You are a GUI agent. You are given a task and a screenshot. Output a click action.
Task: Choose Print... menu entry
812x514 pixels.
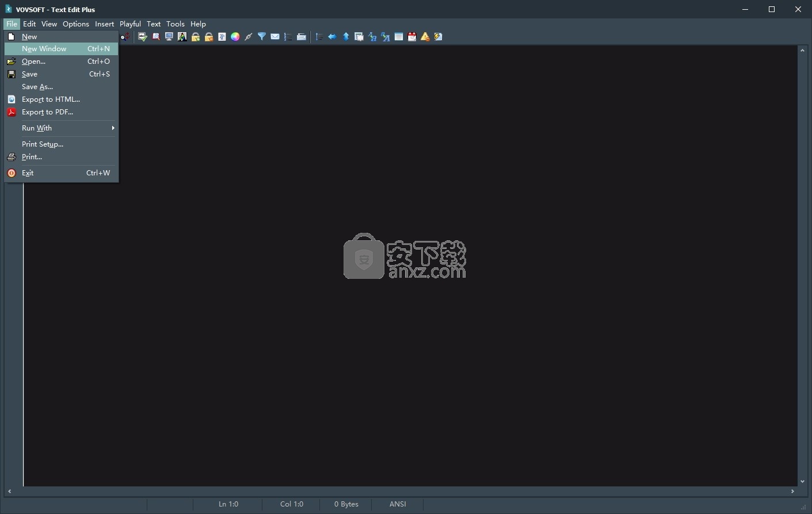click(61, 157)
